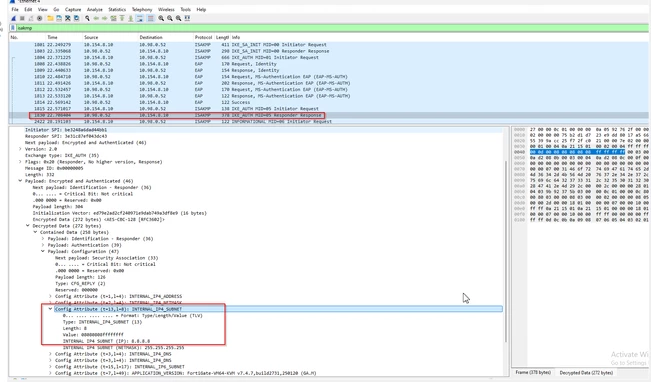Screen dimensions: 651x382
Task: Open the Capture menu
Action: tap(73, 9)
